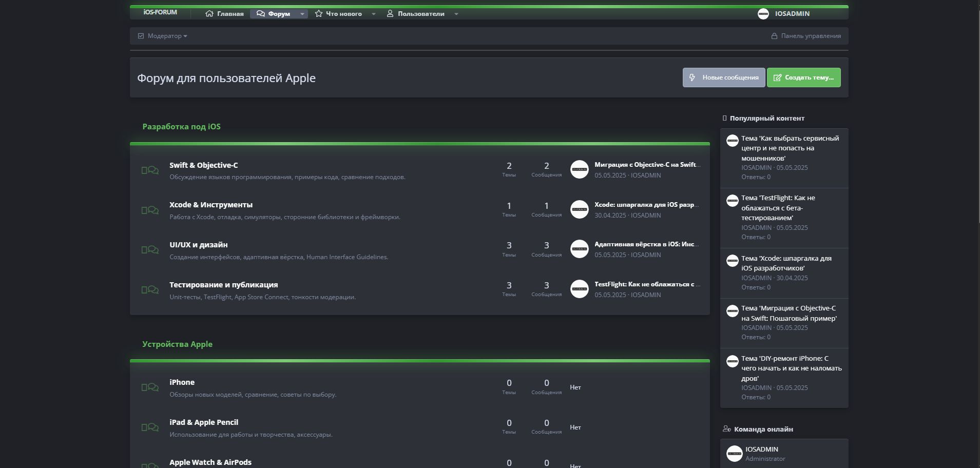The width and height of the screenshot is (980, 468).
Task: Open latest post TestFlight: Как не облажаться
Action: [647, 284]
